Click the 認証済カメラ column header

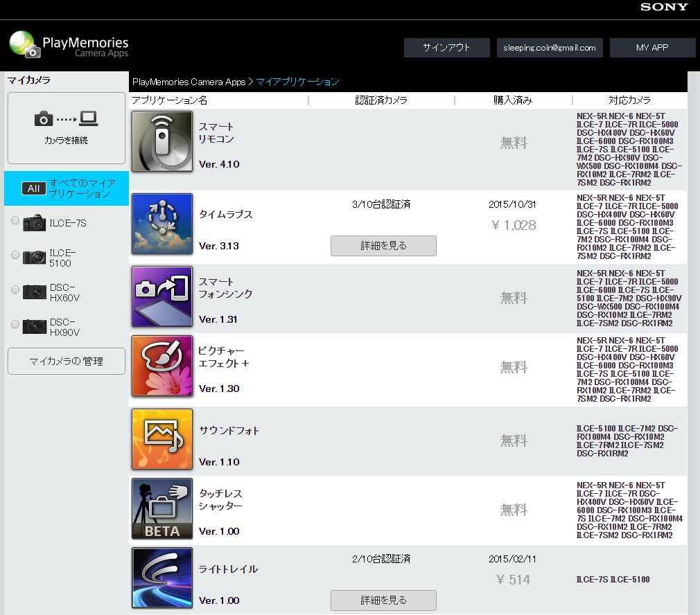click(x=381, y=100)
